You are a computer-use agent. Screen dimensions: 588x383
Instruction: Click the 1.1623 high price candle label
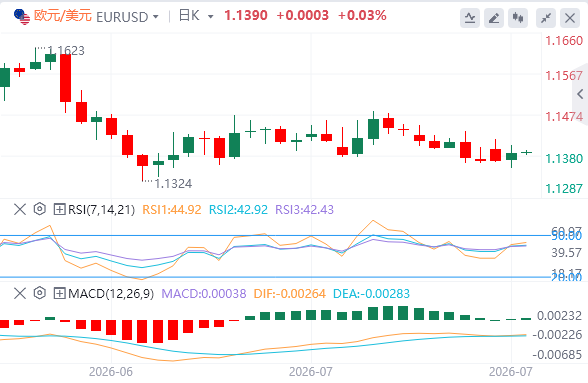66,51
